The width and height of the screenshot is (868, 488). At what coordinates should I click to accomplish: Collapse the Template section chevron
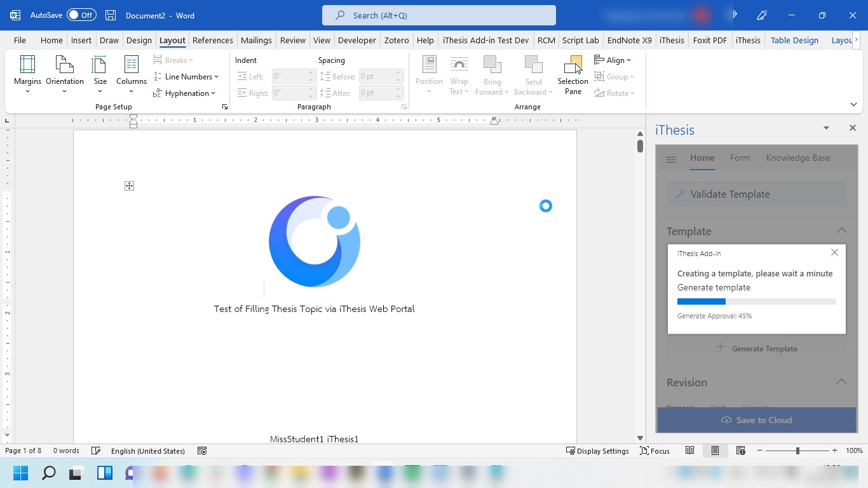tap(841, 231)
